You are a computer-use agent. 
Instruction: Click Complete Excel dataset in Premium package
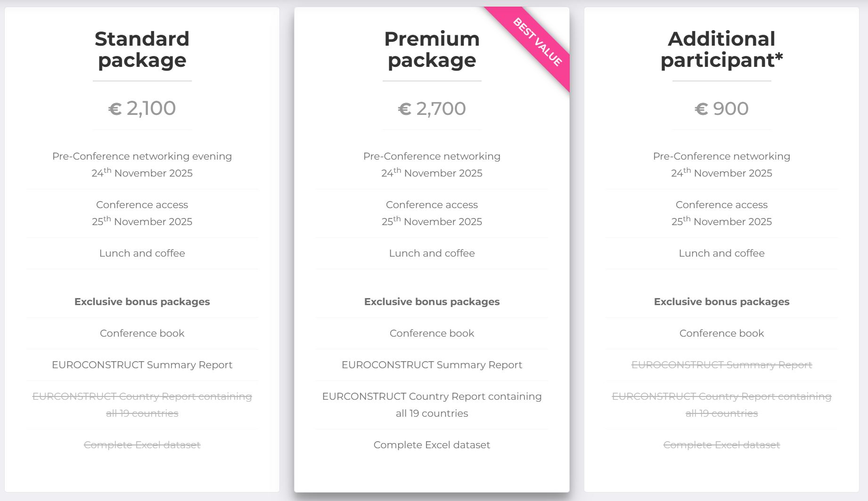click(432, 445)
